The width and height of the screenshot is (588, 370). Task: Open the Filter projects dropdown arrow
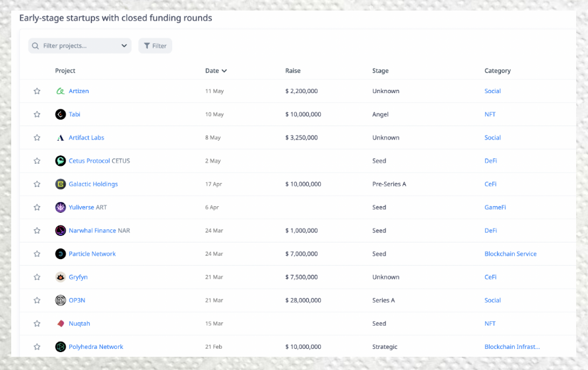tap(124, 46)
